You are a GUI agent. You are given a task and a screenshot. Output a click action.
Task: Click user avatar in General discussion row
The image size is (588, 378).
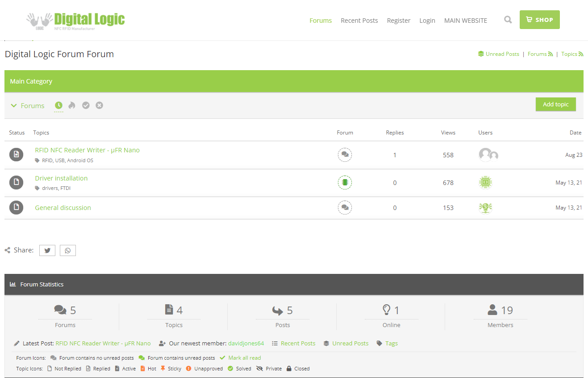[x=485, y=208]
